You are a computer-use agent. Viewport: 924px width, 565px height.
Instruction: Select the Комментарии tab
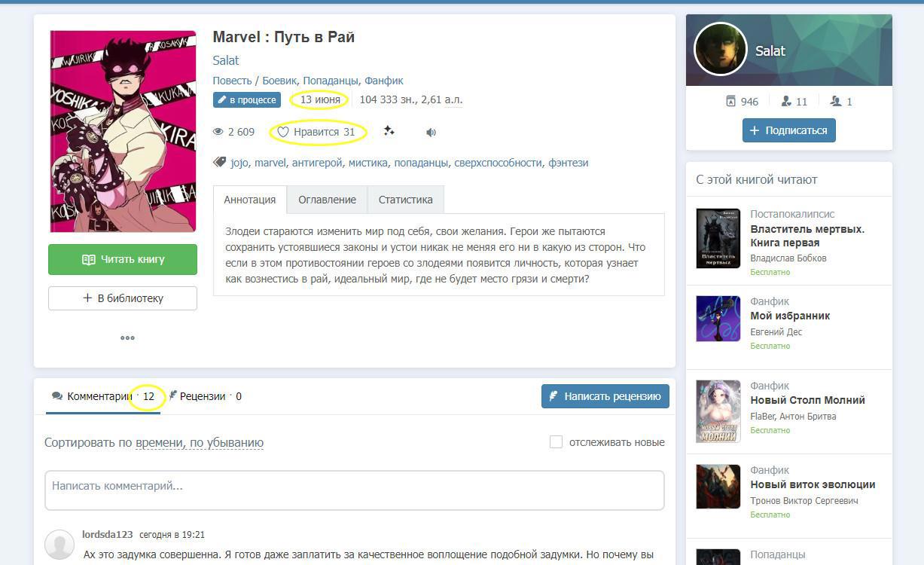[x=104, y=396]
